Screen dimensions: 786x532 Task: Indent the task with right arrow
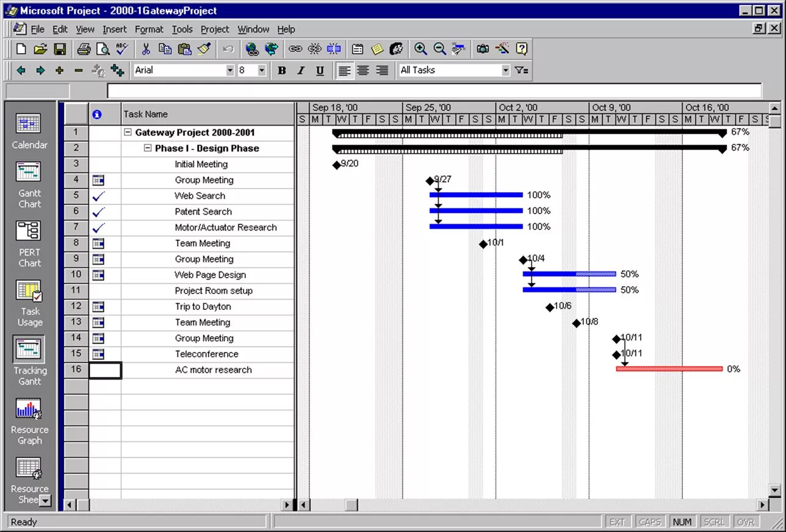40,71
